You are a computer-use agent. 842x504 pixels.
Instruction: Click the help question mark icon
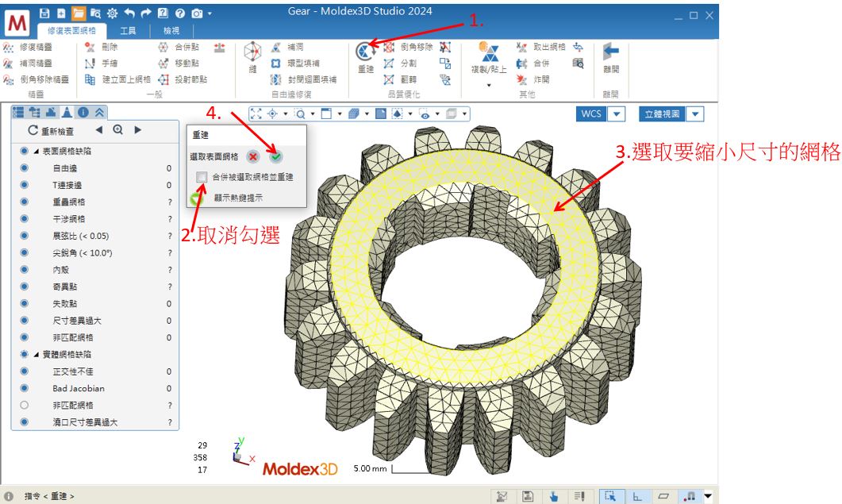[x=180, y=13]
